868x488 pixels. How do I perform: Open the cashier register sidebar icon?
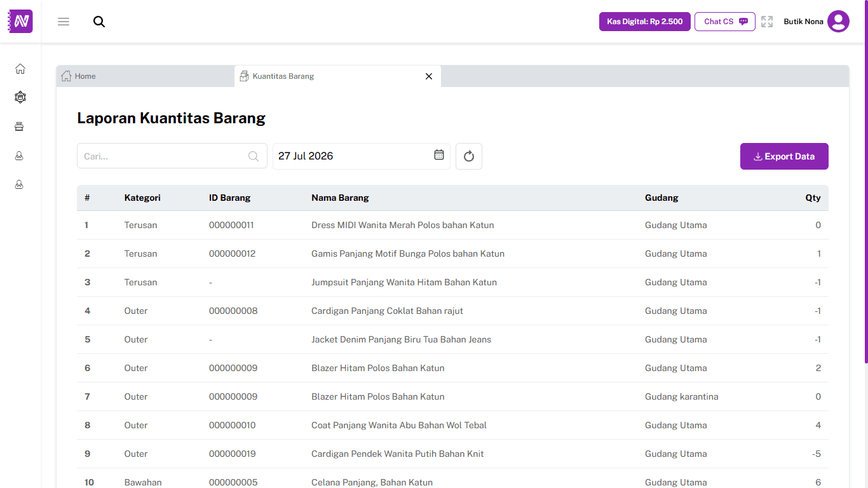pyautogui.click(x=20, y=126)
